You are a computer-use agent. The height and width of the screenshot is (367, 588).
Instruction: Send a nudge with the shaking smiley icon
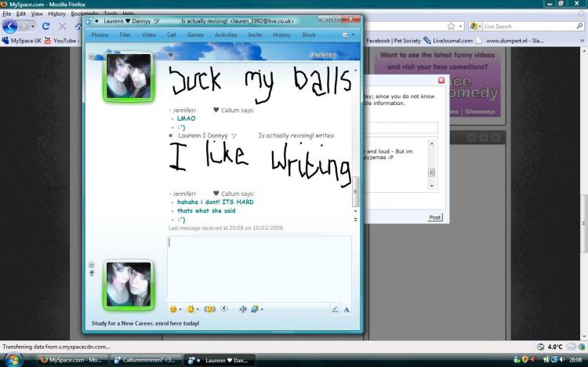(x=209, y=309)
